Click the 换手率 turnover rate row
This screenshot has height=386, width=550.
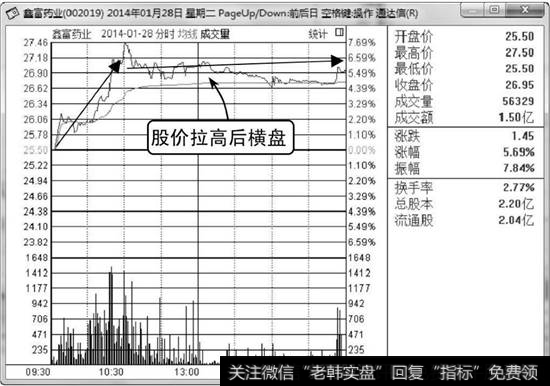point(464,187)
